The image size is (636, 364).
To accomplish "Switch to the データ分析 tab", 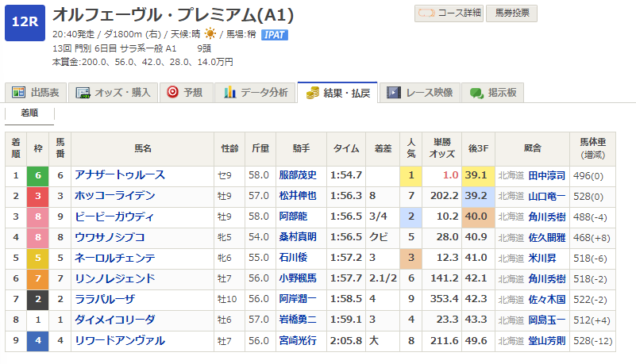I will pos(255,93).
